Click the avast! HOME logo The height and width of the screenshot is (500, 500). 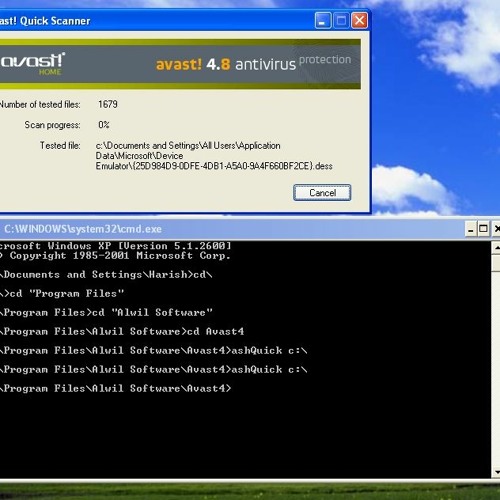pos(32,64)
